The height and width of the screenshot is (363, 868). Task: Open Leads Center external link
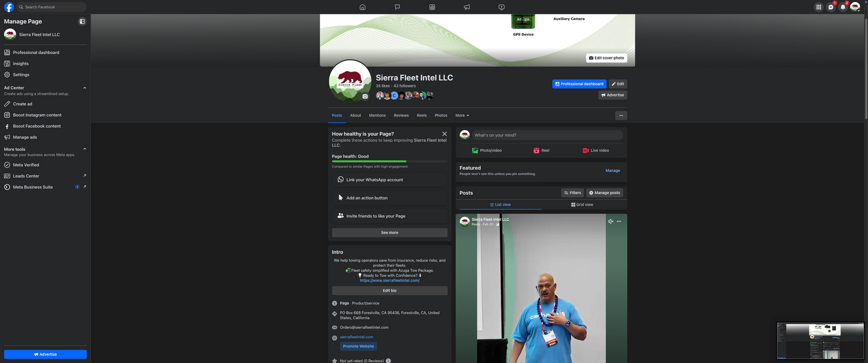(45, 176)
